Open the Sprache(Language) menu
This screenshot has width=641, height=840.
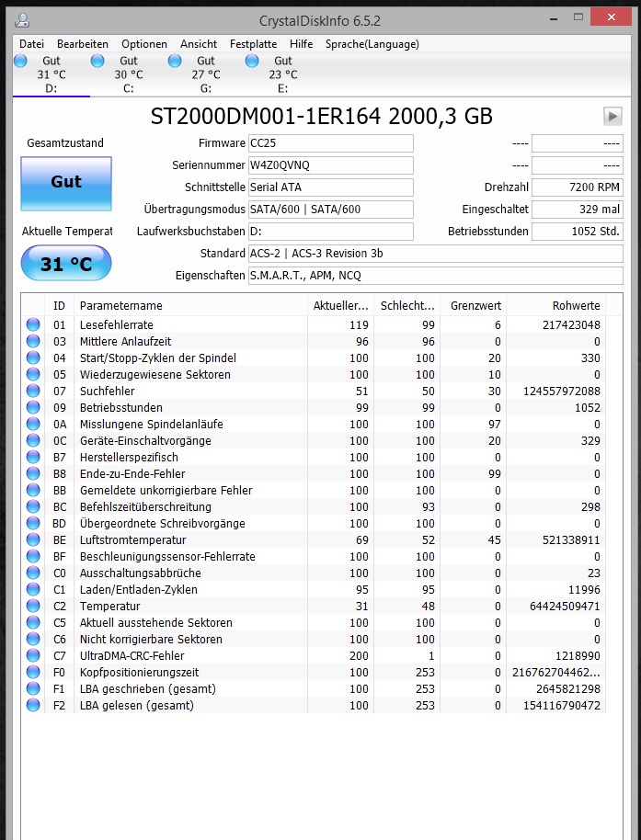point(372,44)
